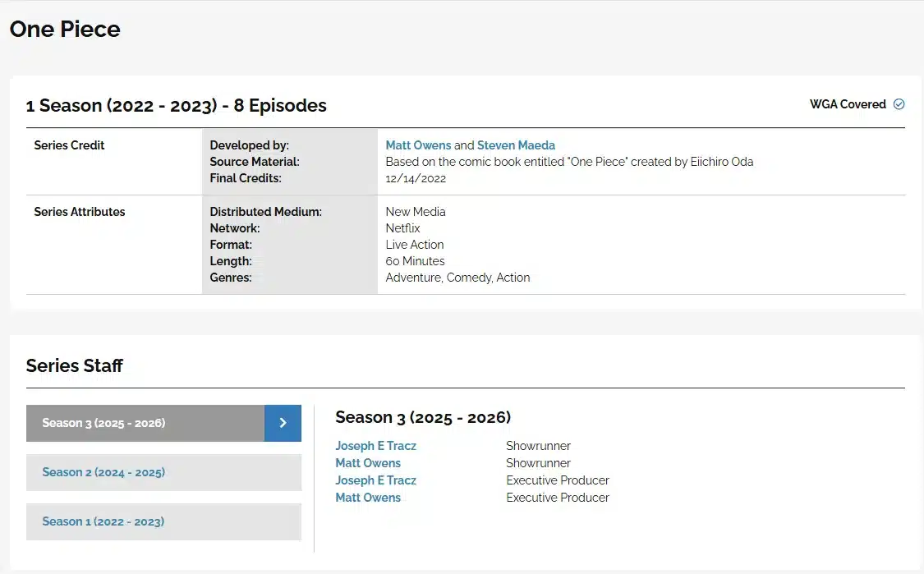This screenshot has width=924, height=574.
Task: Click the Netflix network value
Action: (402, 228)
